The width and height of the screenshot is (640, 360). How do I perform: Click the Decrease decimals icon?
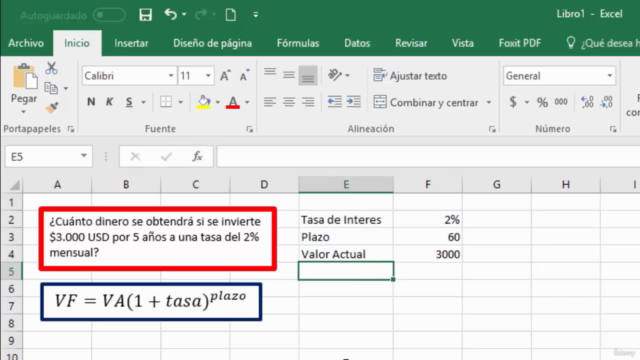click(x=606, y=102)
